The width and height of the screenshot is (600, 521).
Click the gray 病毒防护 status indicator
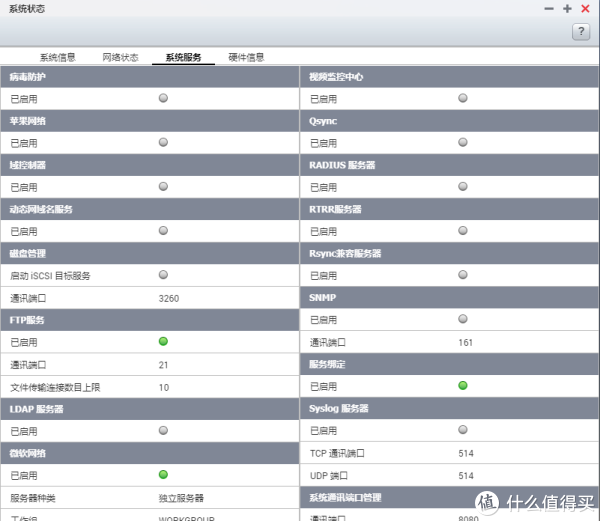(x=163, y=98)
